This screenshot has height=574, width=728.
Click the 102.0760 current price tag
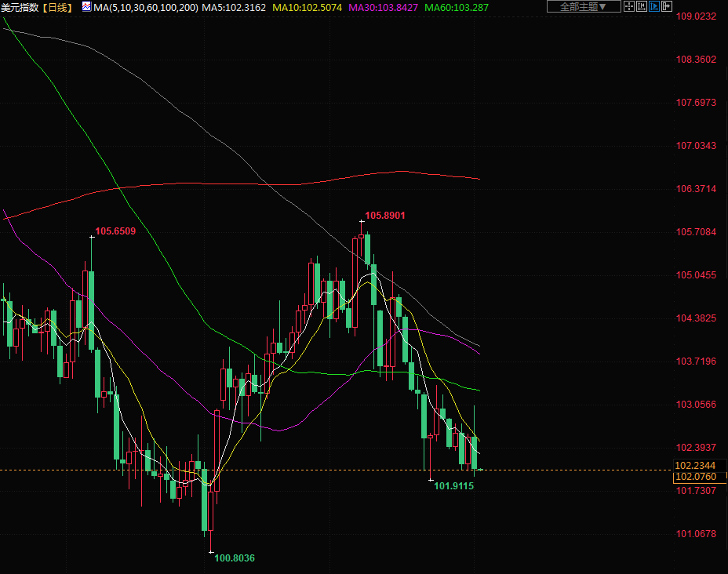695,477
